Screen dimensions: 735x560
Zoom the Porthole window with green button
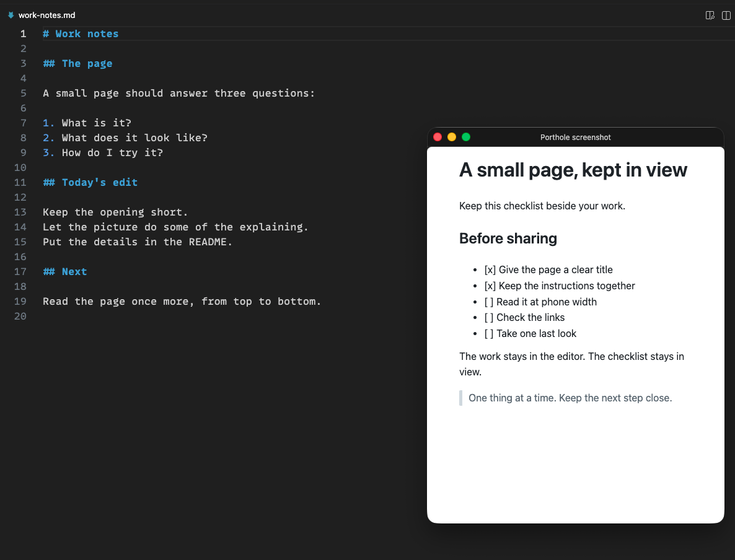click(466, 137)
